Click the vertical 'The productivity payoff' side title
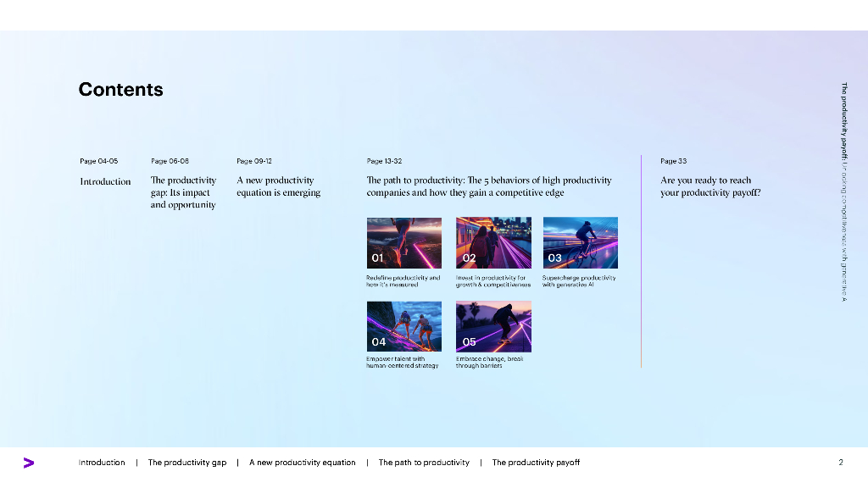868x488 pixels. point(844,191)
